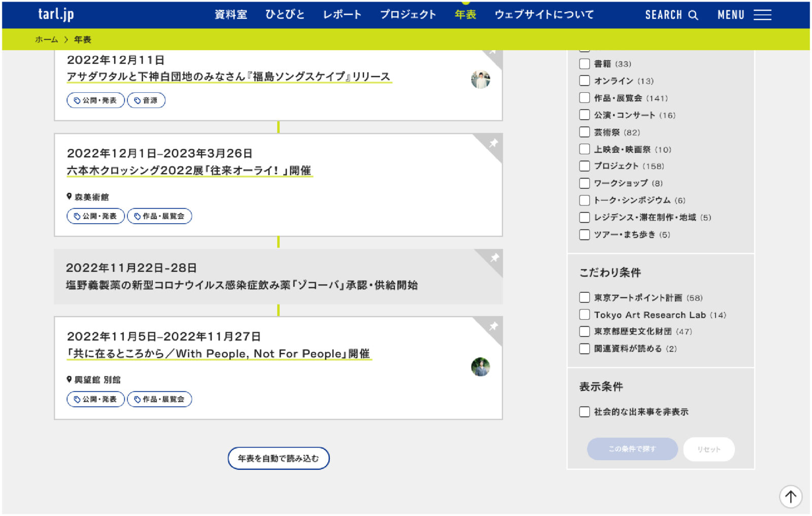Image resolution: width=812 pixels, height=516 pixels.
Task: Open the search magnifier icon
Action: point(693,15)
